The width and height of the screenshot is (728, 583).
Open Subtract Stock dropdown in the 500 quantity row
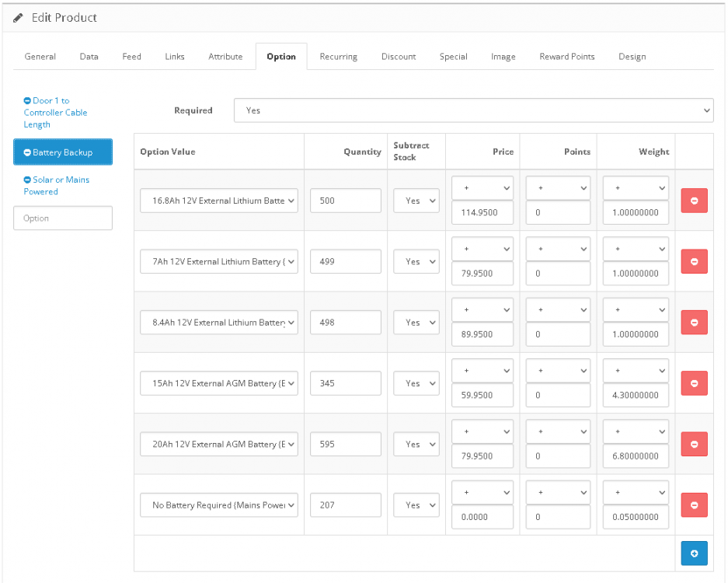click(416, 201)
